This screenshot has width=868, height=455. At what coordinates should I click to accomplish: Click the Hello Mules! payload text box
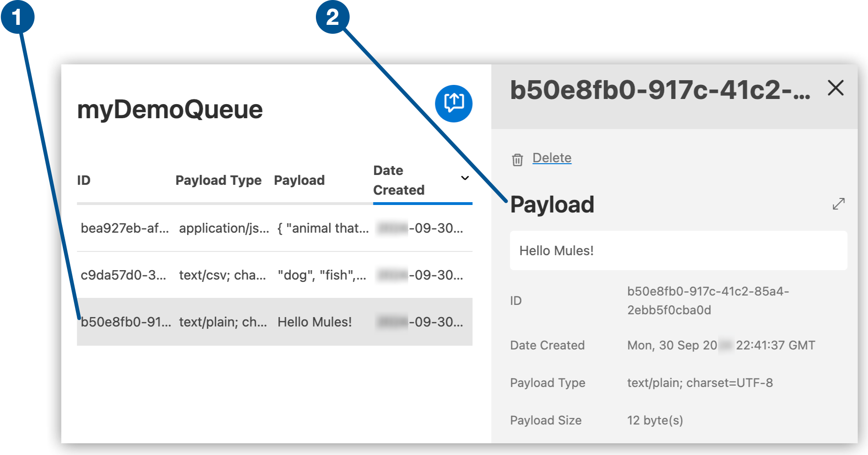pyautogui.click(x=678, y=250)
